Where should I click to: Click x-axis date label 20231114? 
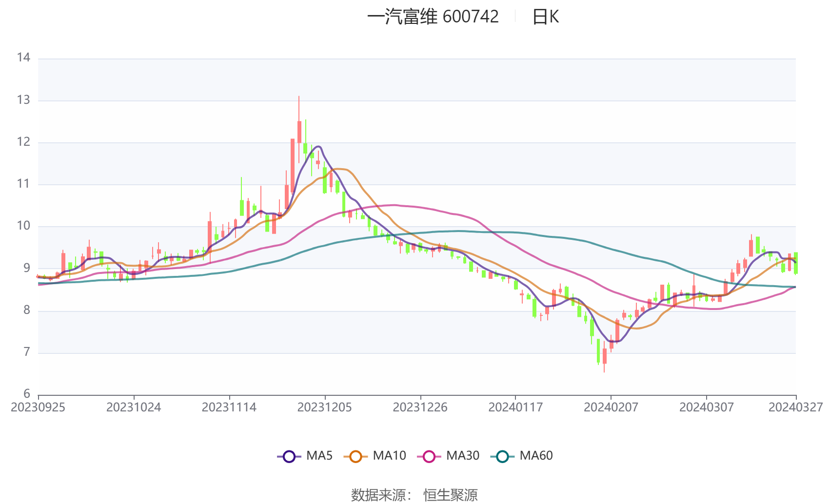pyautogui.click(x=229, y=407)
